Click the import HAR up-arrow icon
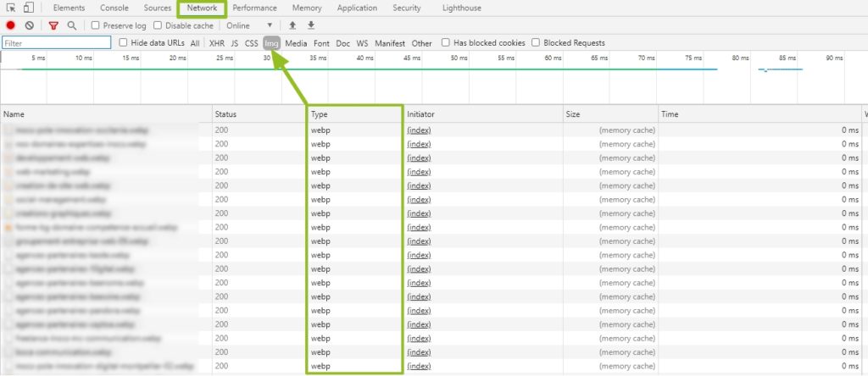This screenshot has width=868, height=376. click(x=293, y=26)
